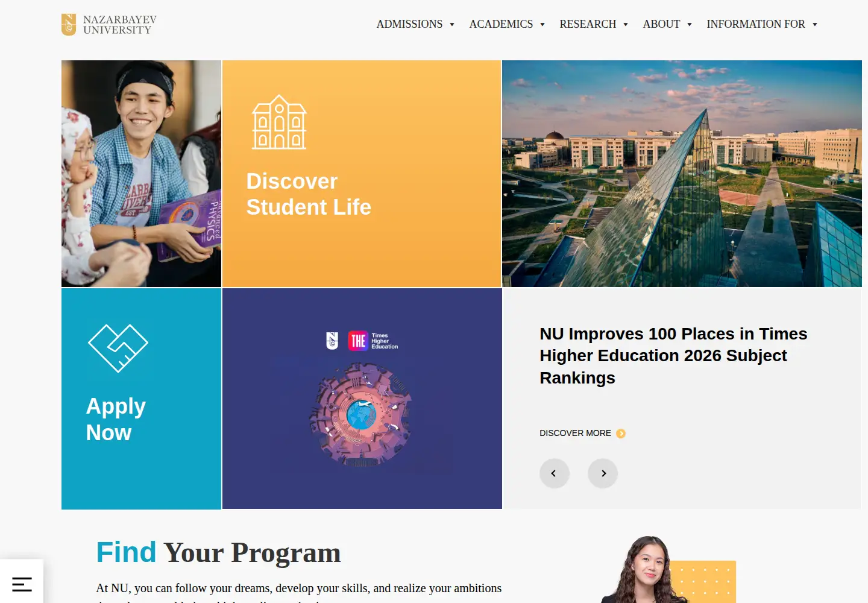This screenshot has width=868, height=603.
Task: Expand the About dropdown arrow
Action: tap(690, 25)
